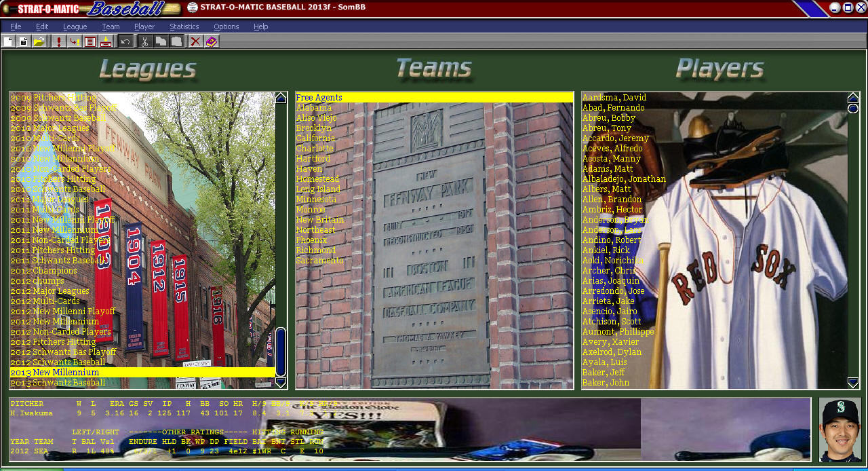The image size is (868, 471).
Task: Click the Players list scrollbar thumb
Action: click(x=853, y=109)
